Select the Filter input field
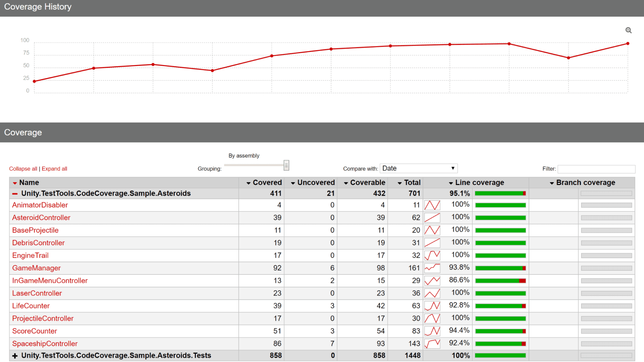The image size is (644, 362). coord(596,168)
